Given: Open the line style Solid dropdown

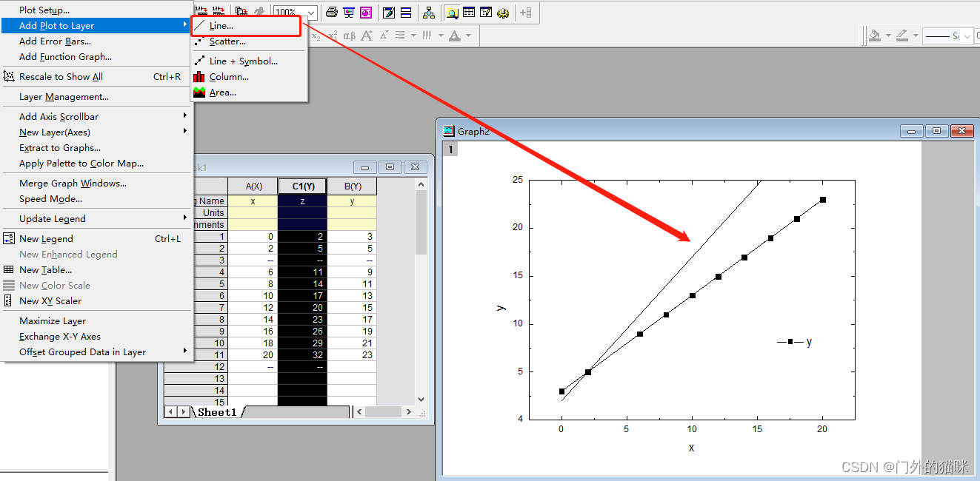Looking at the screenshot, I should click(967, 36).
